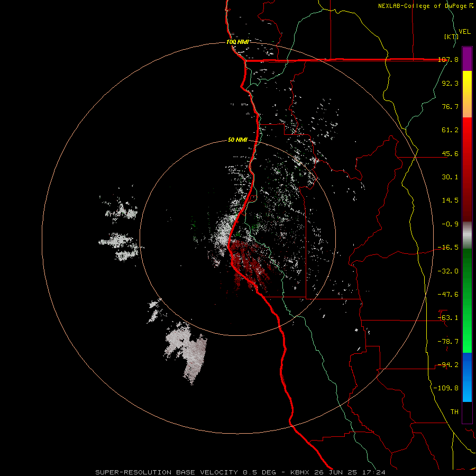Image resolution: width=476 pixels, height=476 pixels.
Task: Click the -94.2 legend value
Action: pyautogui.click(x=448, y=365)
